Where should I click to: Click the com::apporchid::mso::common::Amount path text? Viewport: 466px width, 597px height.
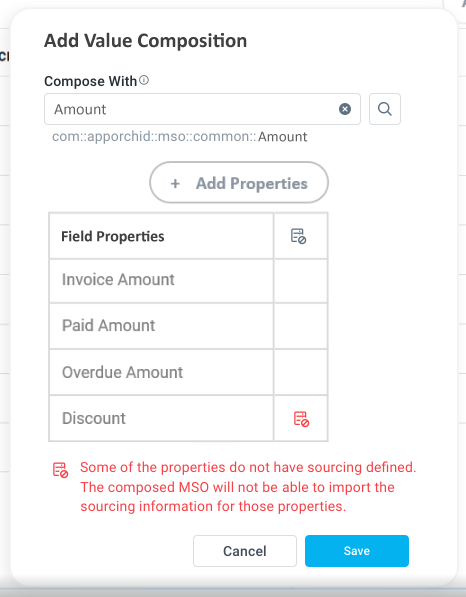point(179,136)
